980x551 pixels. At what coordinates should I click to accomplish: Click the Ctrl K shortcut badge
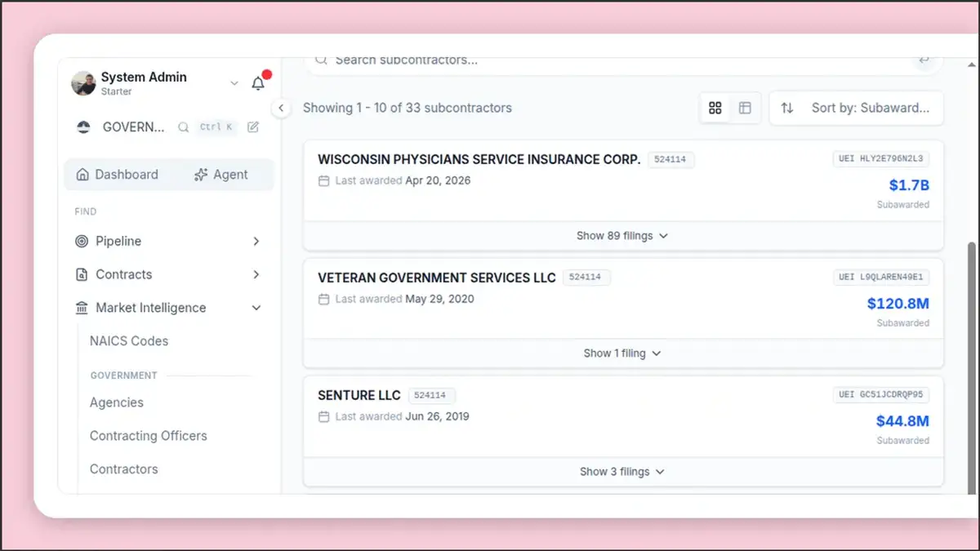[216, 127]
